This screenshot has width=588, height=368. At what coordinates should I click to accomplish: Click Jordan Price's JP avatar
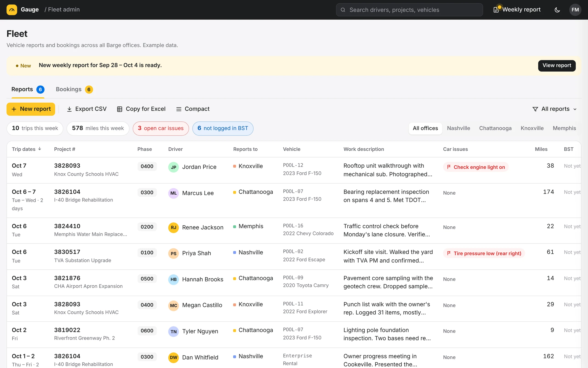(173, 167)
